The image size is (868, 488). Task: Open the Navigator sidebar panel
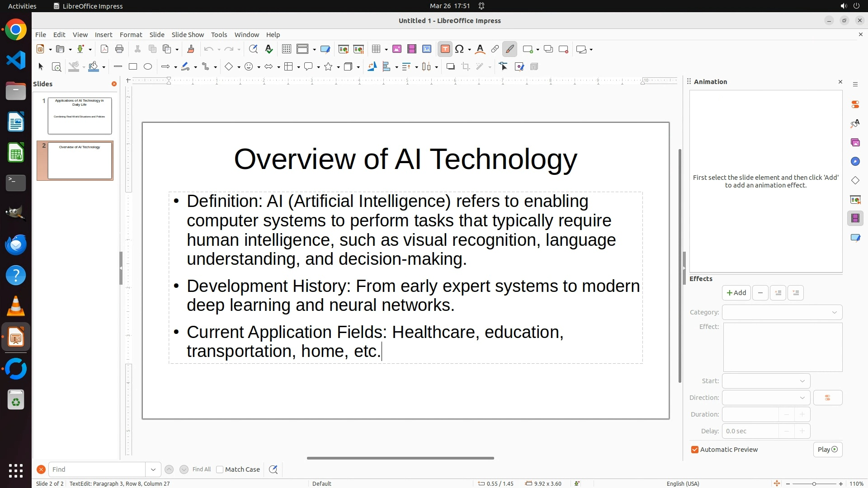coord(855,161)
